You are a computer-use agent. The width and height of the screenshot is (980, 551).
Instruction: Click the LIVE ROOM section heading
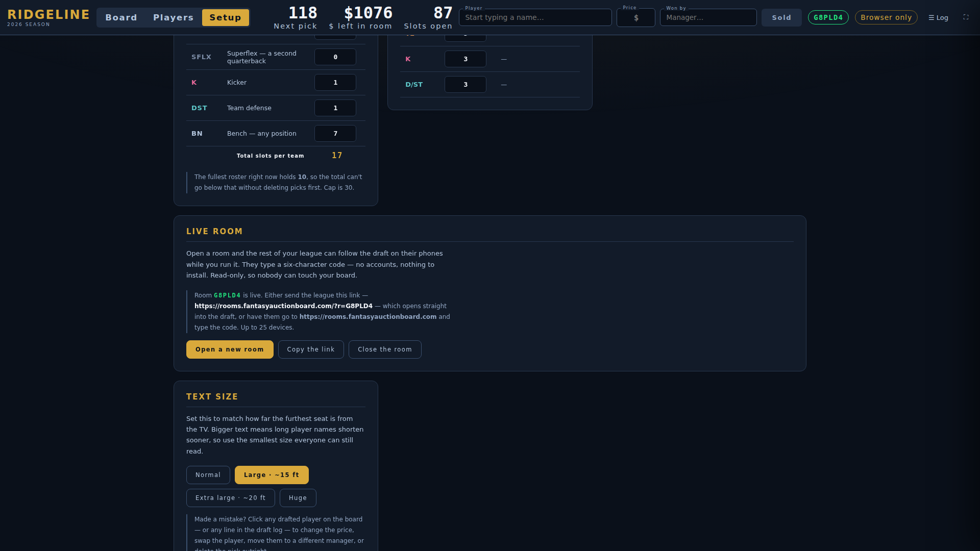(x=214, y=232)
